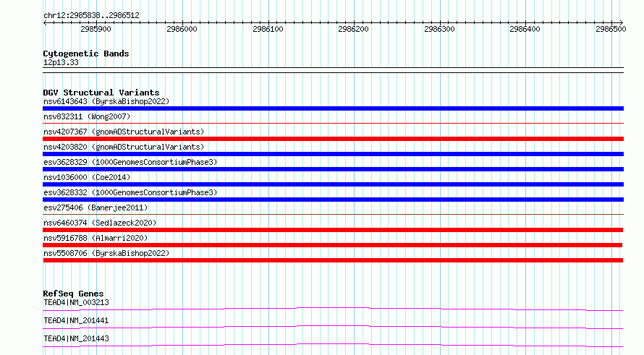Select the blue bar under esv3628329
The height and width of the screenshot is (355, 644).
[x=333, y=169]
